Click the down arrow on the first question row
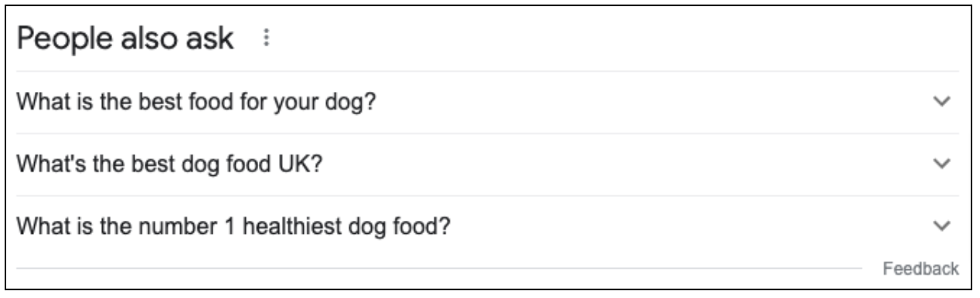Image resolution: width=980 pixels, height=298 pixels. [x=941, y=102]
